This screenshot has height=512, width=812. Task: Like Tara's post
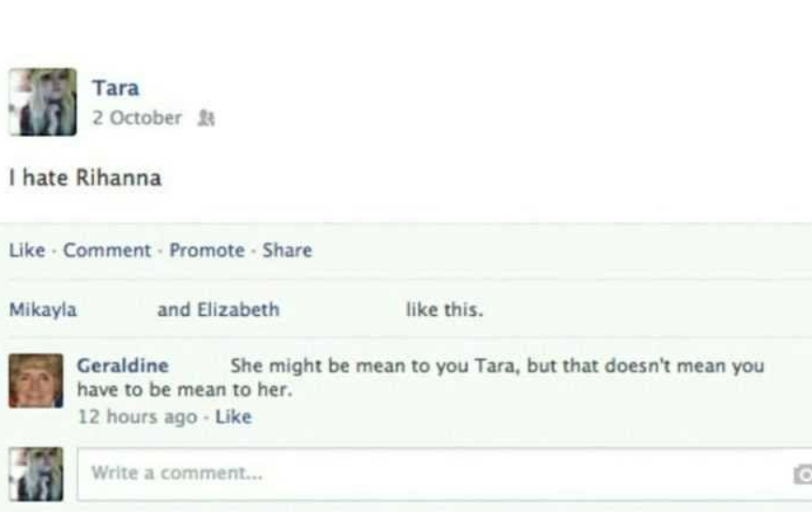tap(27, 250)
